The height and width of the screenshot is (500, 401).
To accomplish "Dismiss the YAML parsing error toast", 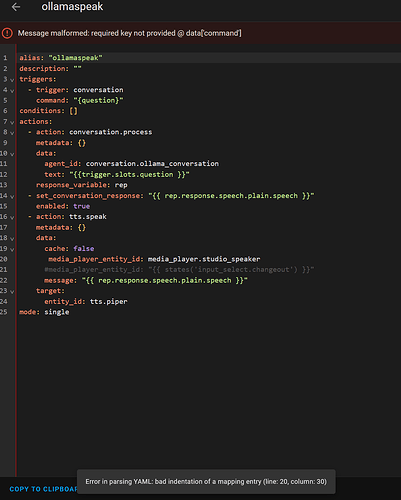I will point(206,481).
